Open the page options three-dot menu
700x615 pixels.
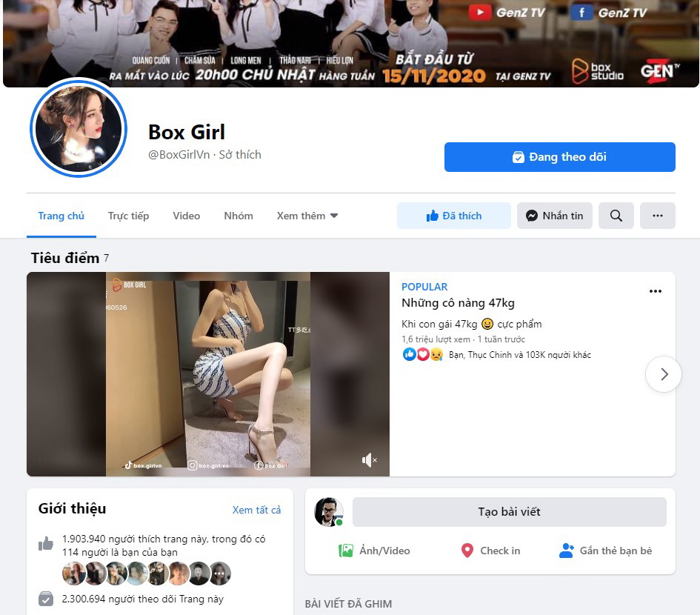pyautogui.click(x=657, y=216)
